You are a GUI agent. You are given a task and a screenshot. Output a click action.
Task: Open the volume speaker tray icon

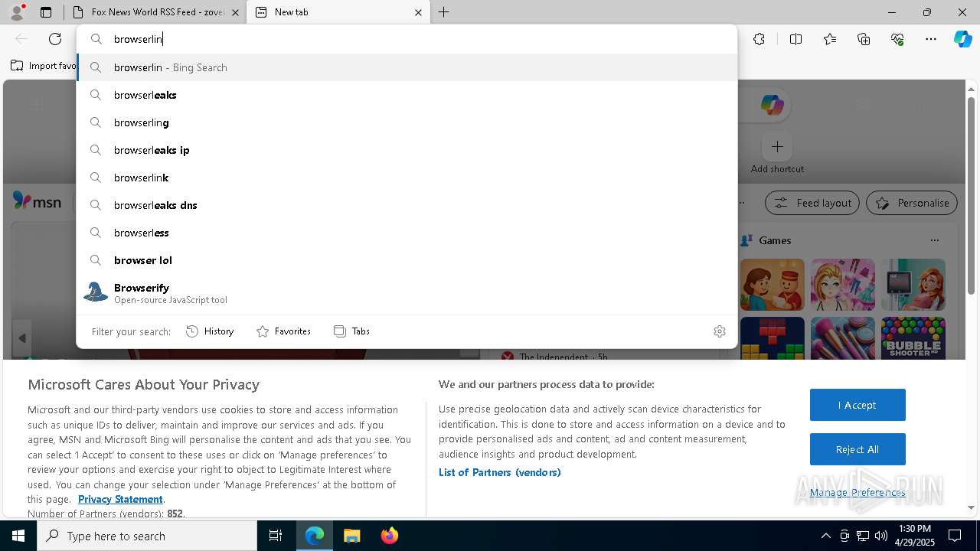881,536
